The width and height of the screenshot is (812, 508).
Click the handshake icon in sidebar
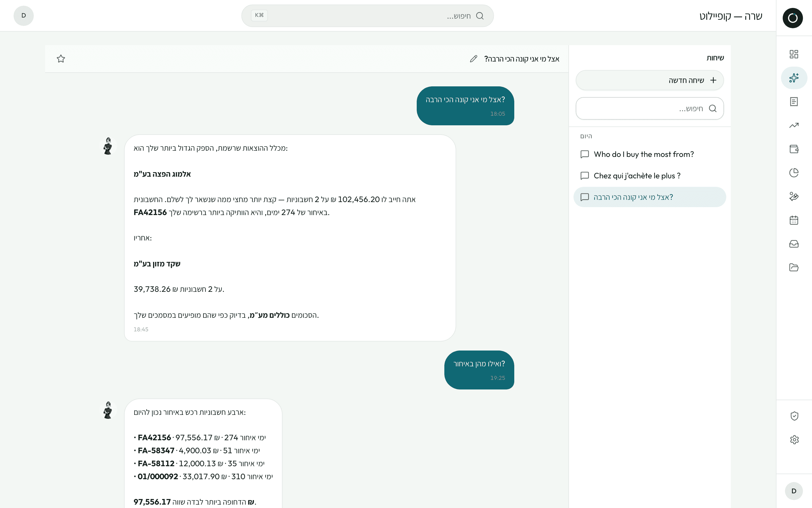click(794, 196)
